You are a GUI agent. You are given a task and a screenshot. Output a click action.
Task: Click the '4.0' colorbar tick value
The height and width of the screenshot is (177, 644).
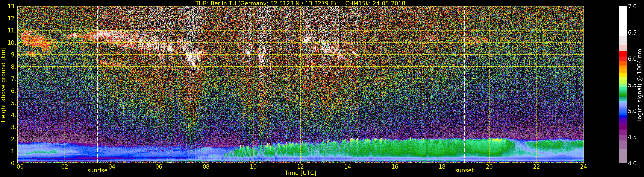pyautogui.click(x=632, y=163)
